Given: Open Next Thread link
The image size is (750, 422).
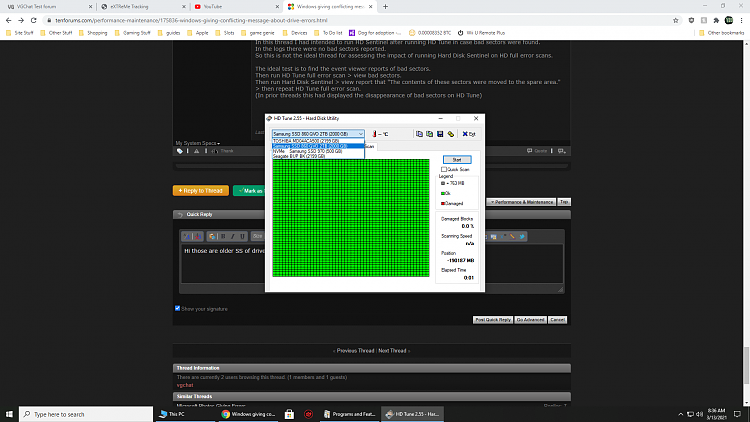Looking at the screenshot, I should tap(392, 351).
